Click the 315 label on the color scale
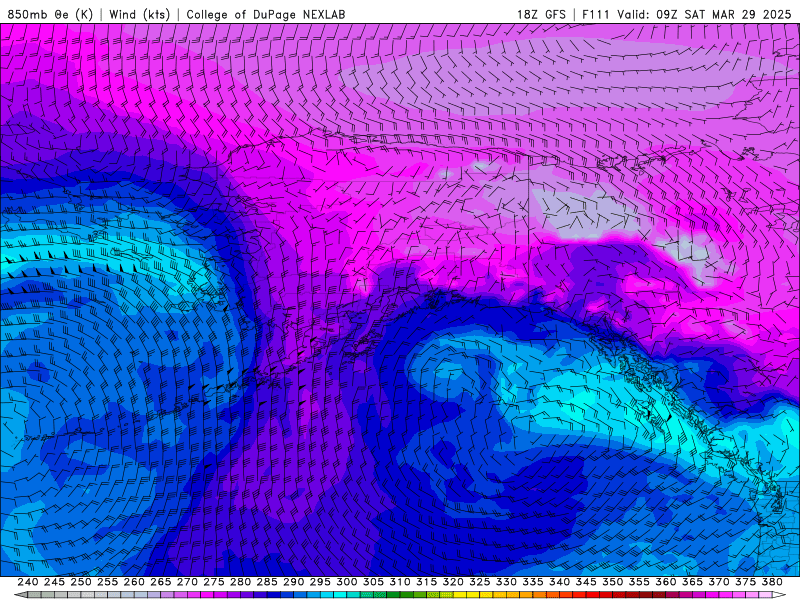This screenshot has width=800, height=600. [x=427, y=582]
